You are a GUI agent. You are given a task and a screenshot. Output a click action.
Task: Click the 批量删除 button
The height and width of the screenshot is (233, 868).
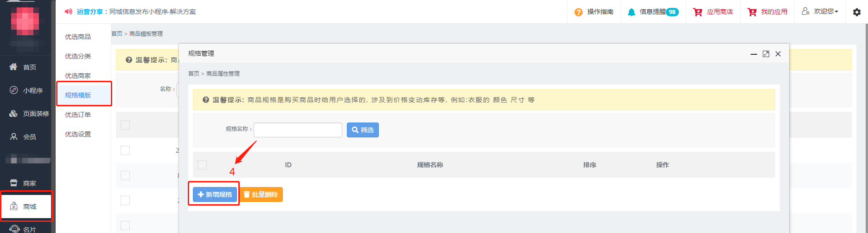261,194
